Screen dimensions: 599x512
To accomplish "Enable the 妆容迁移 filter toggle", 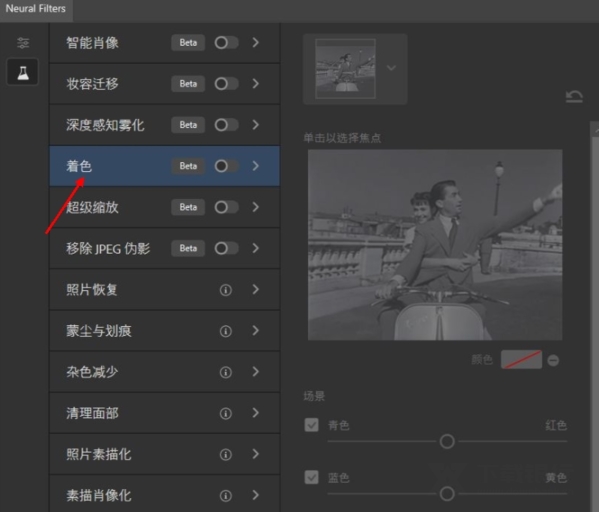I will tap(226, 84).
